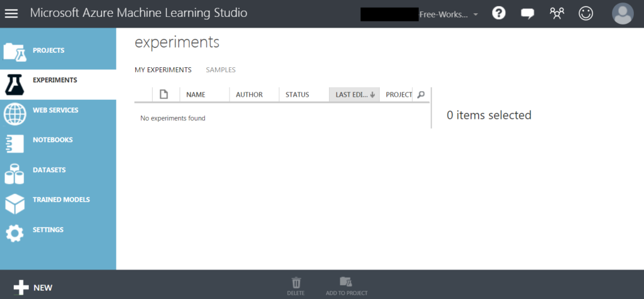This screenshot has width=644, height=299.
Task: Click the Microsoft Azure Machine Learning Studio title
Action: coord(138,13)
